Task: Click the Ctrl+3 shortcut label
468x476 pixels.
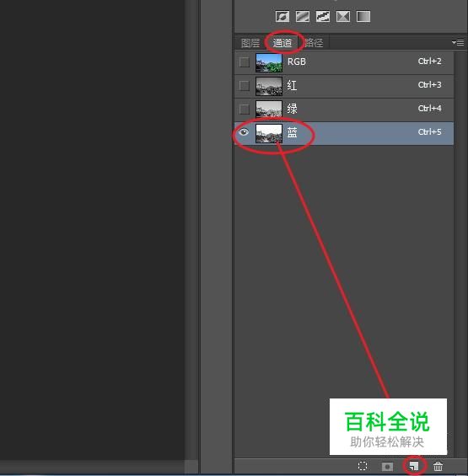Action: 429,85
